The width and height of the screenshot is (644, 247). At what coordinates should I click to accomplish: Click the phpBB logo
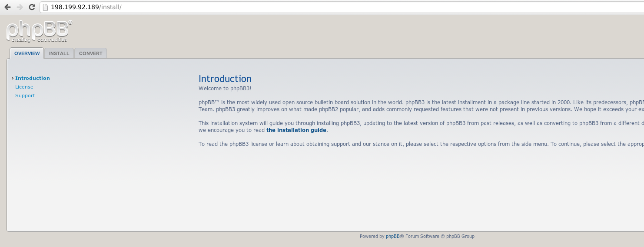(x=39, y=31)
